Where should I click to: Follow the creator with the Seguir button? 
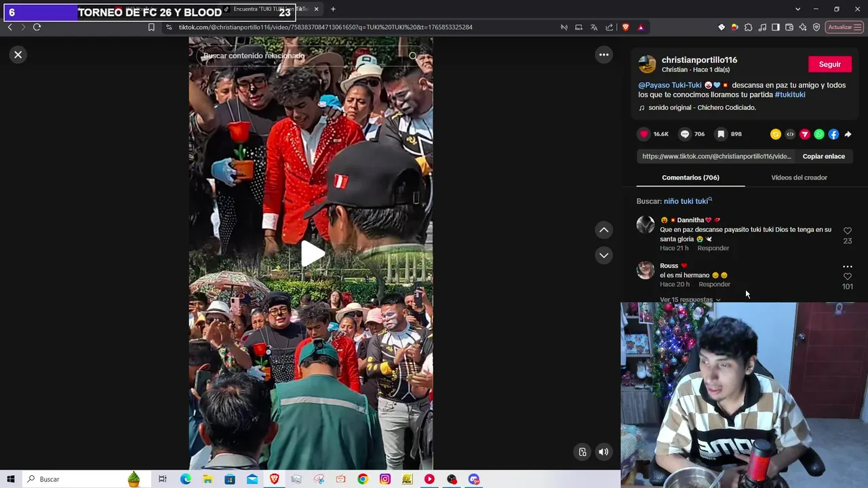(829, 64)
